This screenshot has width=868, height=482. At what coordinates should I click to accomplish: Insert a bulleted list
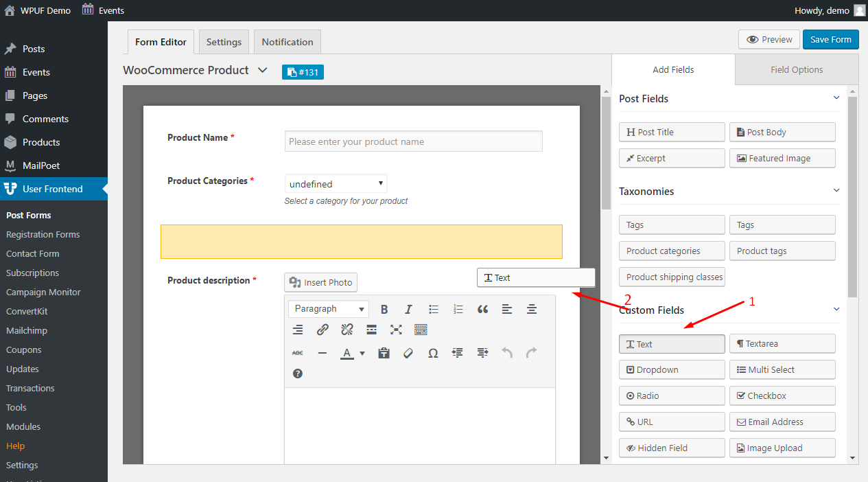(434, 309)
